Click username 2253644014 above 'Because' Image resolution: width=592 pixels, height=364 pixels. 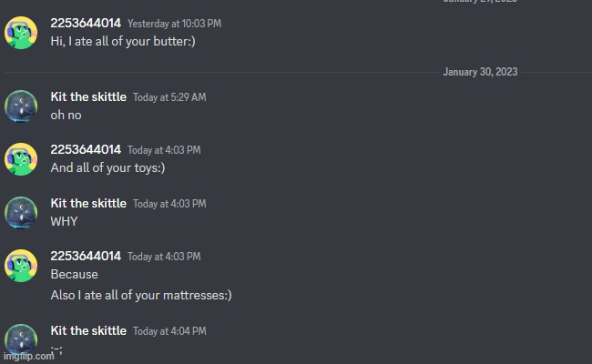pyautogui.click(x=86, y=256)
